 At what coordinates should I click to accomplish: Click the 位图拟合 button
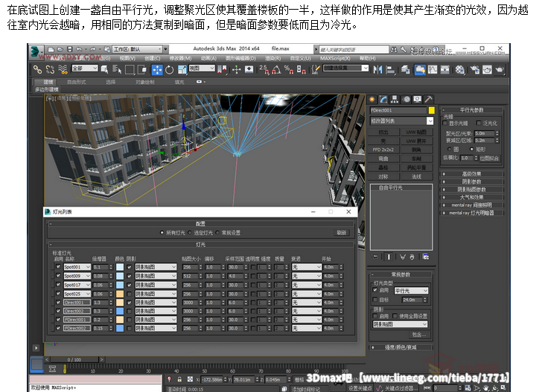point(490,158)
